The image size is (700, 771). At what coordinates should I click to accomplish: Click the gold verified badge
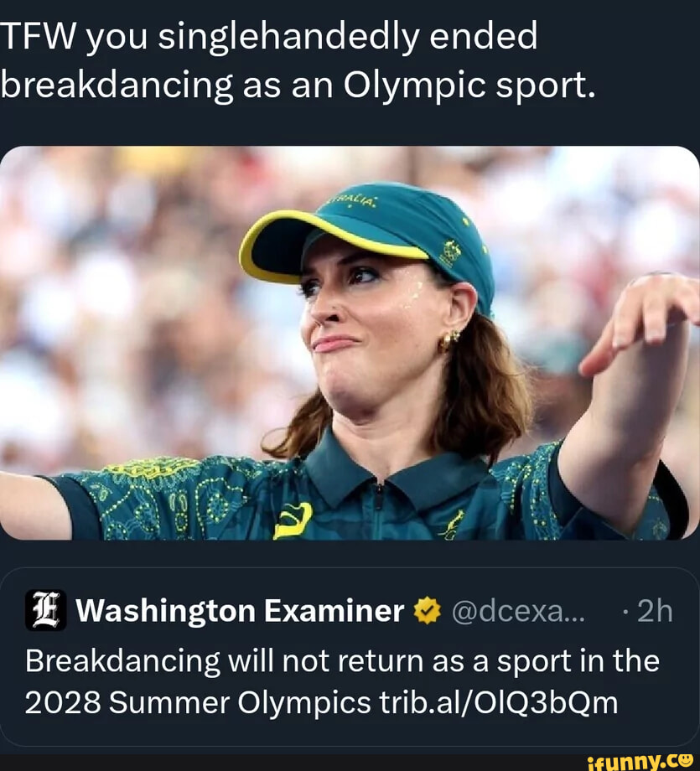pos(428,611)
